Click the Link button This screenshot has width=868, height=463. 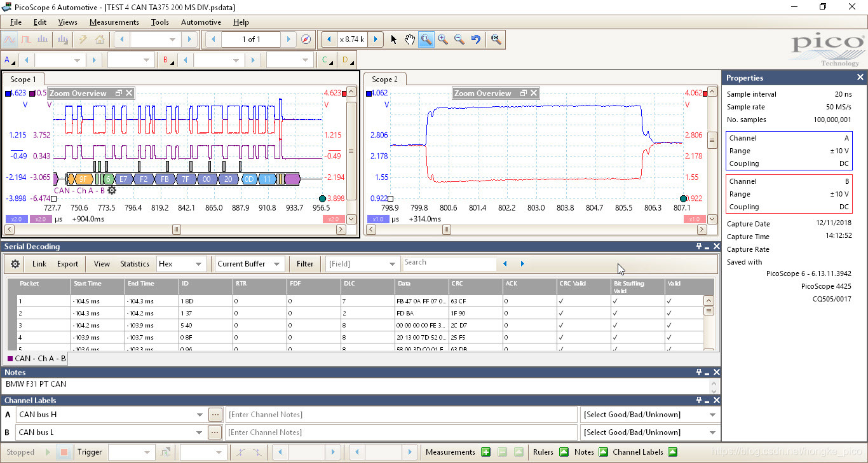point(39,264)
